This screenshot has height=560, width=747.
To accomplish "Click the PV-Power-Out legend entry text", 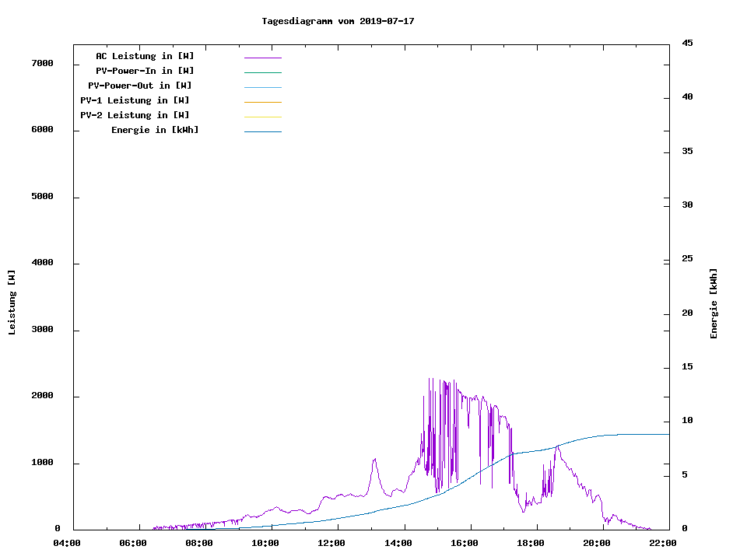I will pyautogui.click(x=140, y=86).
